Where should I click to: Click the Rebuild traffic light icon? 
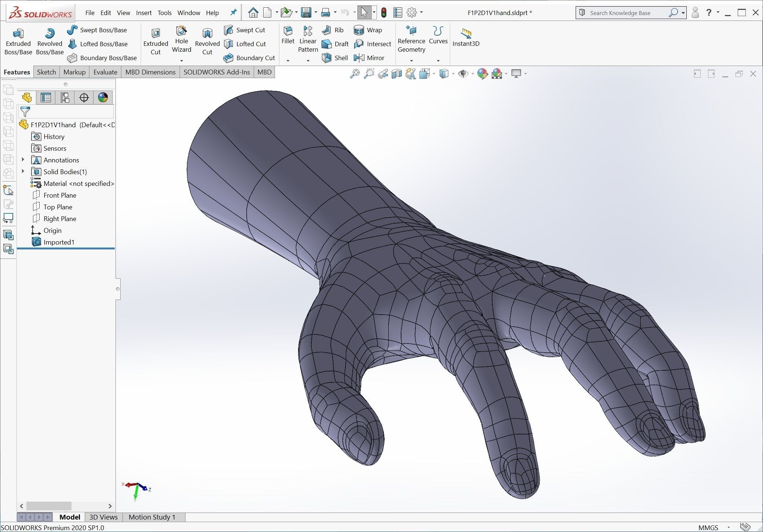pos(384,13)
